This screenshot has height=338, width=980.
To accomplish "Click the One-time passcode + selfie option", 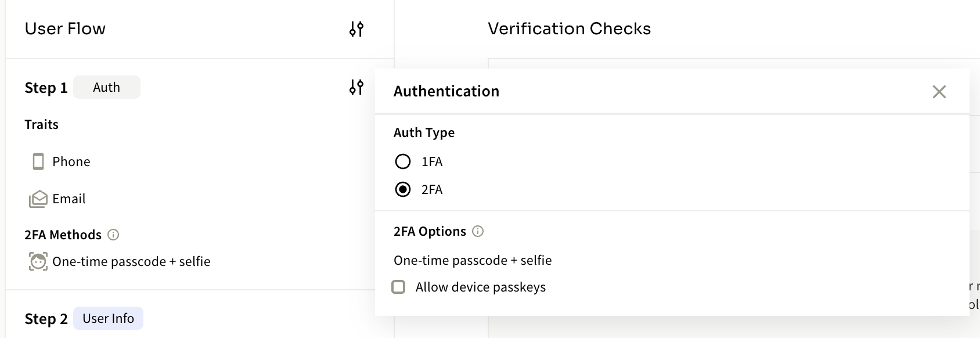I will pos(473,260).
